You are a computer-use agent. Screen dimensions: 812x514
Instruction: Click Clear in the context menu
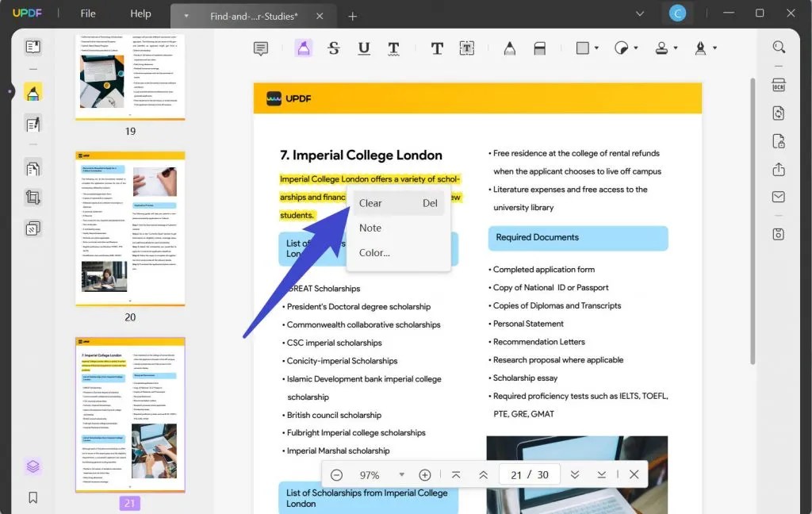click(x=370, y=202)
